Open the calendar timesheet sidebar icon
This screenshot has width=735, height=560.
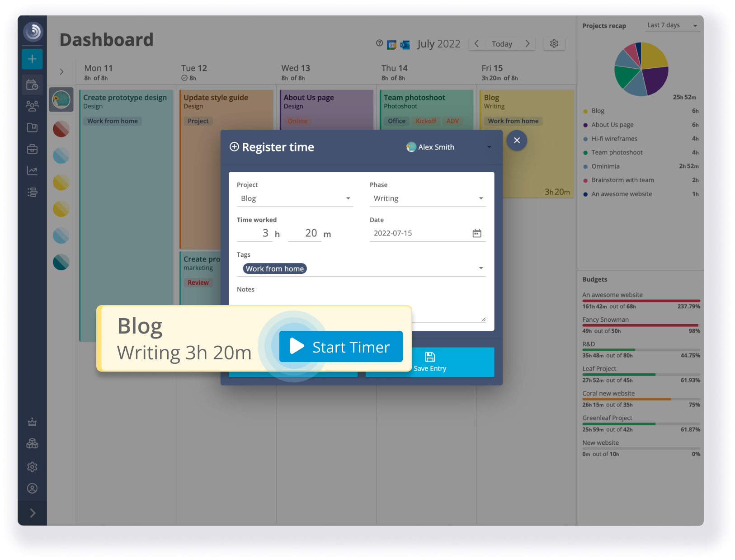point(32,85)
